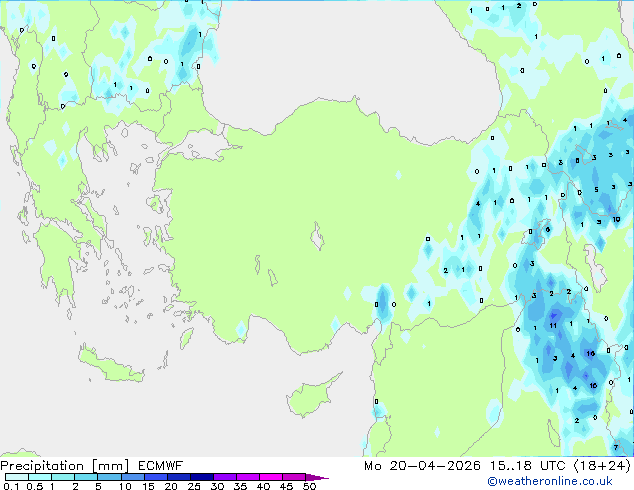The width and height of the screenshot is (634, 490).
Task: Click the above-50 arrow tip of legend
Action: (317, 477)
